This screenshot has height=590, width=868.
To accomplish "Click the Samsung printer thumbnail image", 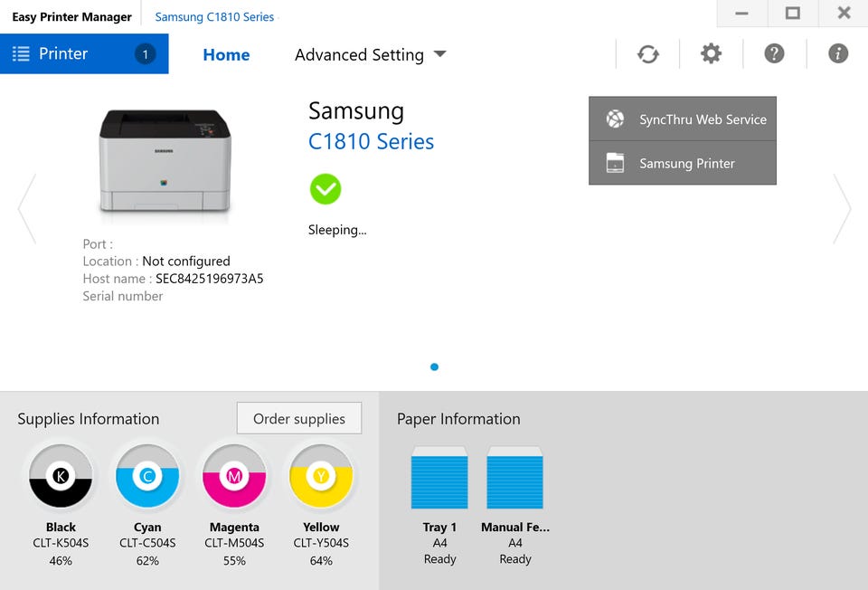I will click(165, 161).
